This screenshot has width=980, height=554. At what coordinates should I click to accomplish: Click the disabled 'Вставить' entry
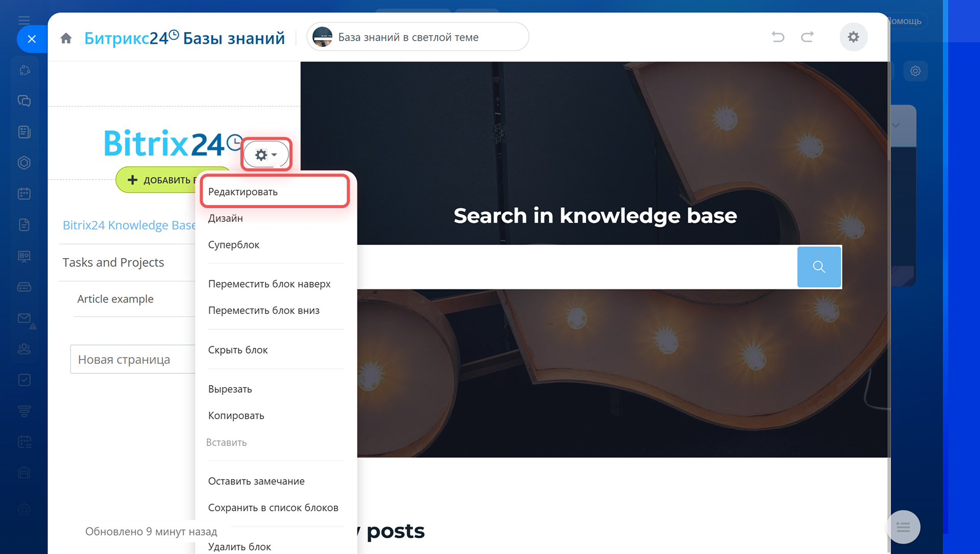[x=226, y=442]
